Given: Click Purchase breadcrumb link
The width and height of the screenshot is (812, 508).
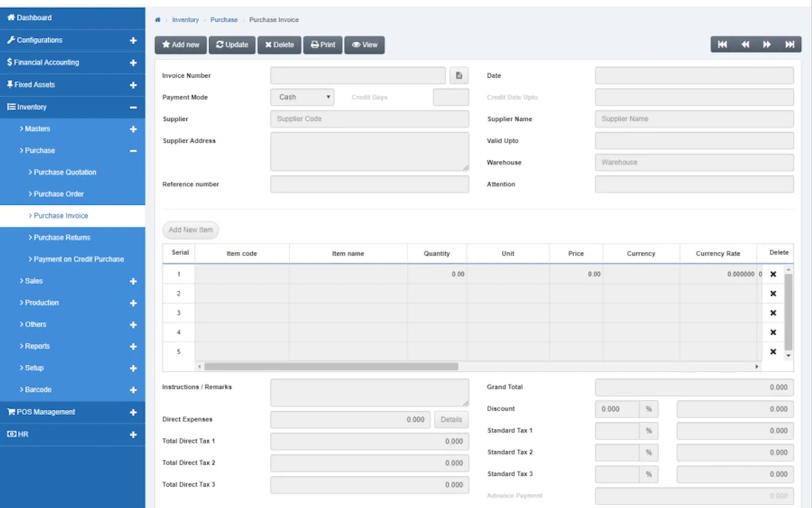Looking at the screenshot, I should (224, 20).
